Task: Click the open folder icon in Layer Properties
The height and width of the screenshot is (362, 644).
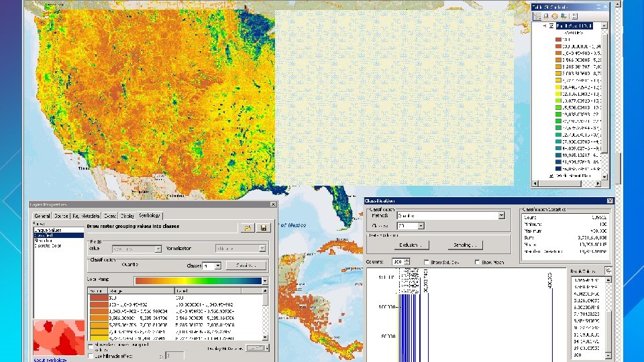Action: click(x=248, y=228)
